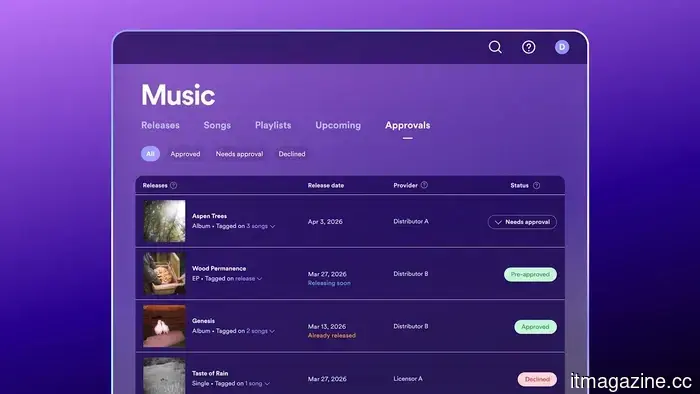Click the Music page heading
The image size is (700, 394).
pyautogui.click(x=178, y=95)
